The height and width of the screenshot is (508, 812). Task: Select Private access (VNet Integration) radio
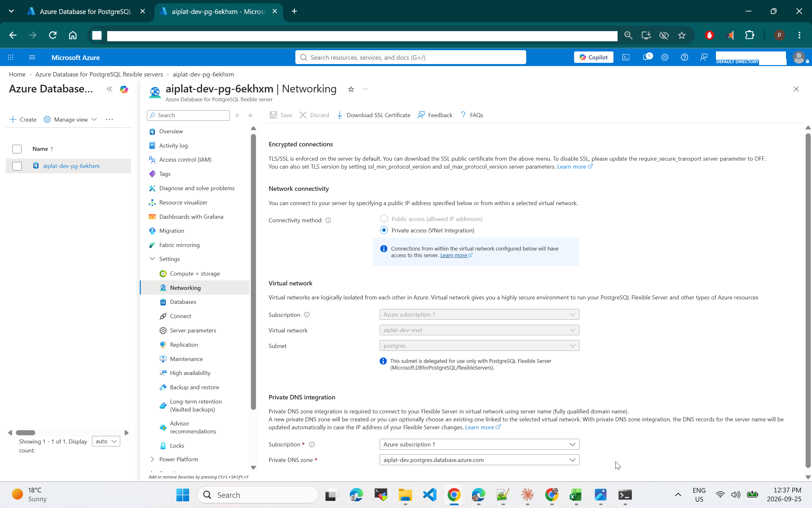(383, 230)
